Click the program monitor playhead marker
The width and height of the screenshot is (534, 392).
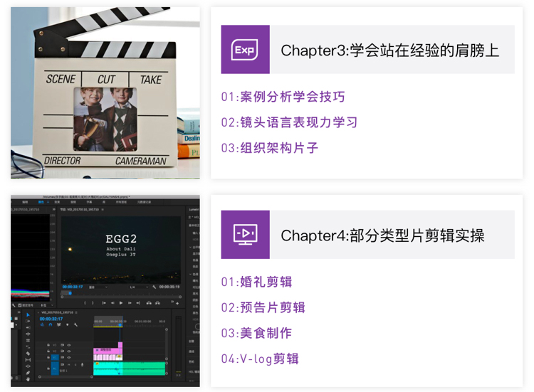[70, 293]
